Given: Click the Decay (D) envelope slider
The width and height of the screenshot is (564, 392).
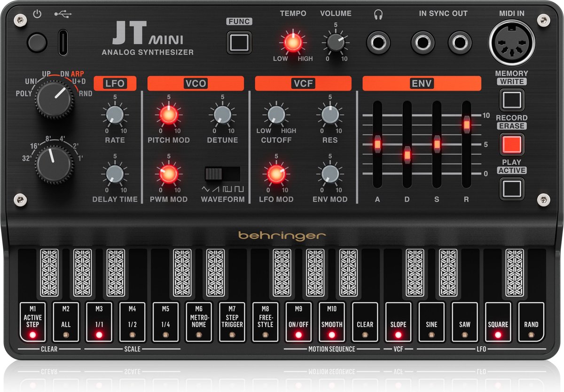Looking at the screenshot, I should (x=407, y=154).
